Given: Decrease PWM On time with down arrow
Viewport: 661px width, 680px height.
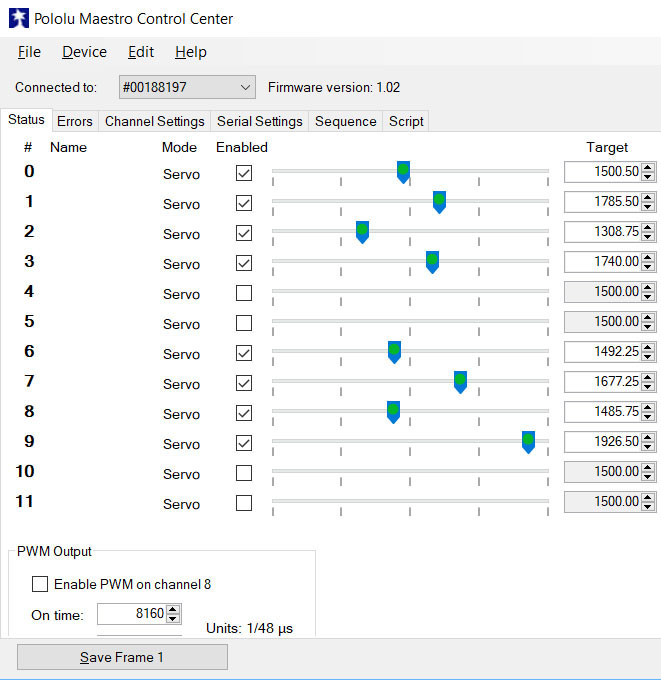Looking at the screenshot, I should click(173, 618).
